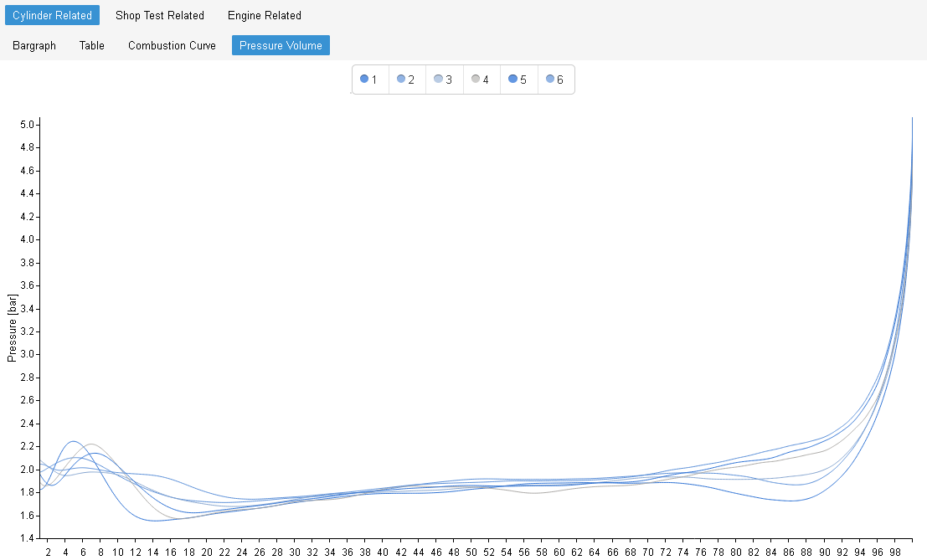Open the Combustion Curve view
This screenshot has width=927, height=560.
pyautogui.click(x=172, y=45)
